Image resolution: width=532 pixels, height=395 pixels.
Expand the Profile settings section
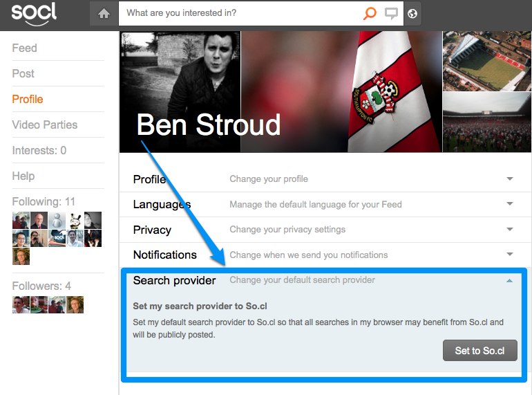pyautogui.click(x=510, y=179)
